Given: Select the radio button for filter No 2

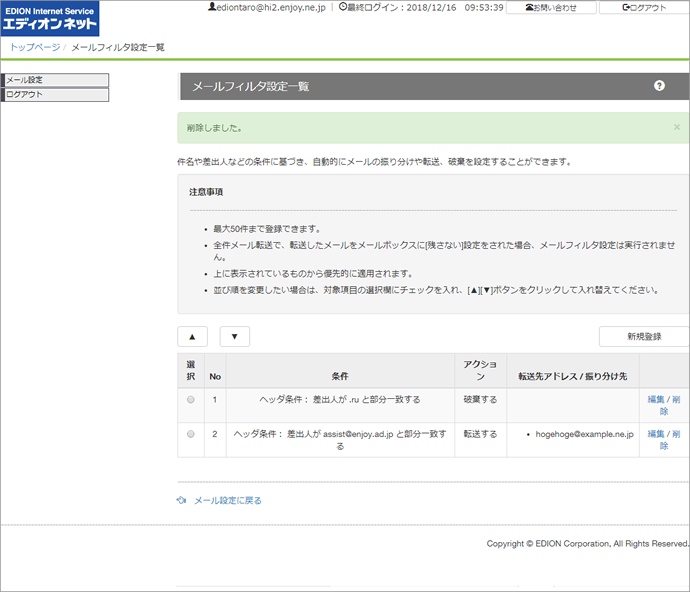Looking at the screenshot, I should 191,434.
